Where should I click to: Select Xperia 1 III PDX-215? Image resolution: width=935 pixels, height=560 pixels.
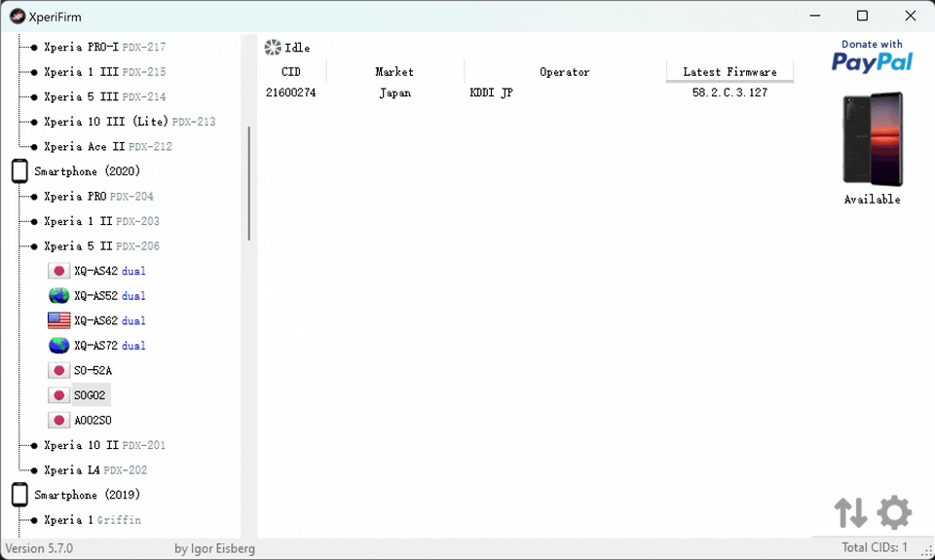pyautogui.click(x=105, y=71)
